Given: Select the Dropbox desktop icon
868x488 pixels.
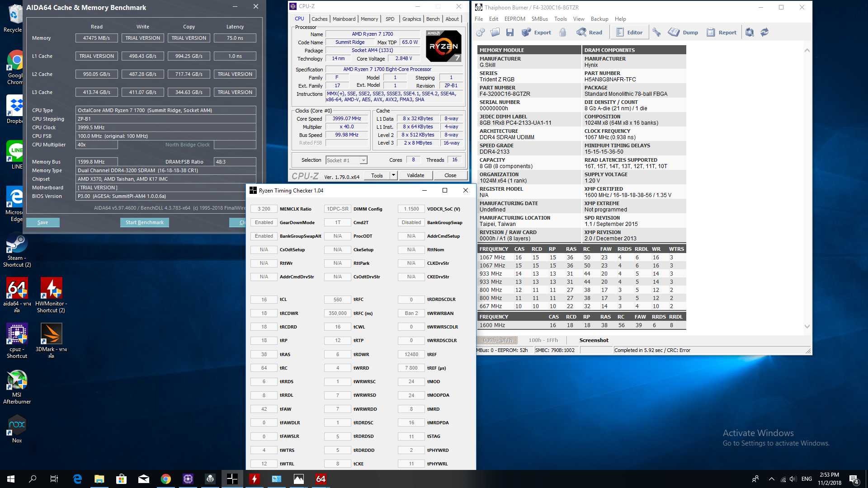Looking at the screenshot, I should [x=15, y=109].
